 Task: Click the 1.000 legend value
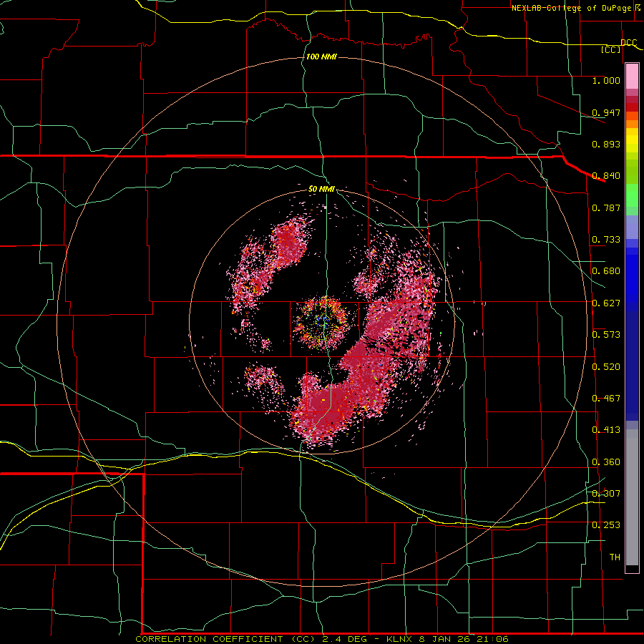(606, 80)
